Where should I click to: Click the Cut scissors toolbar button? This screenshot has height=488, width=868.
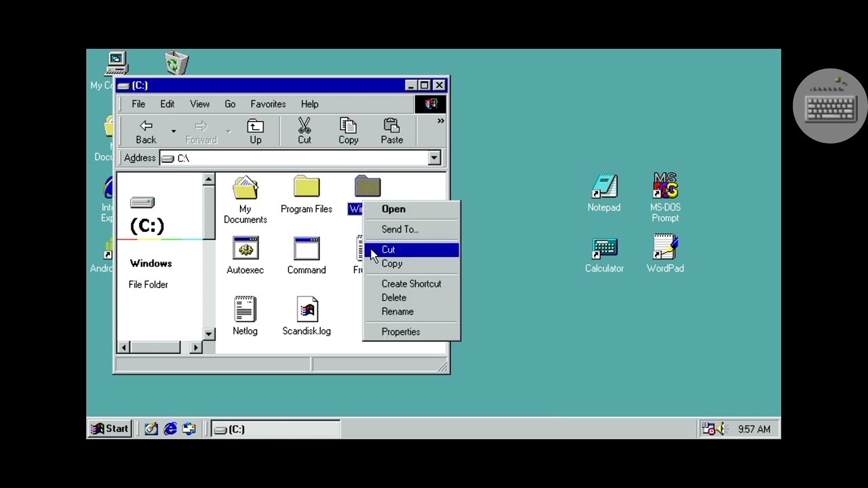304,131
